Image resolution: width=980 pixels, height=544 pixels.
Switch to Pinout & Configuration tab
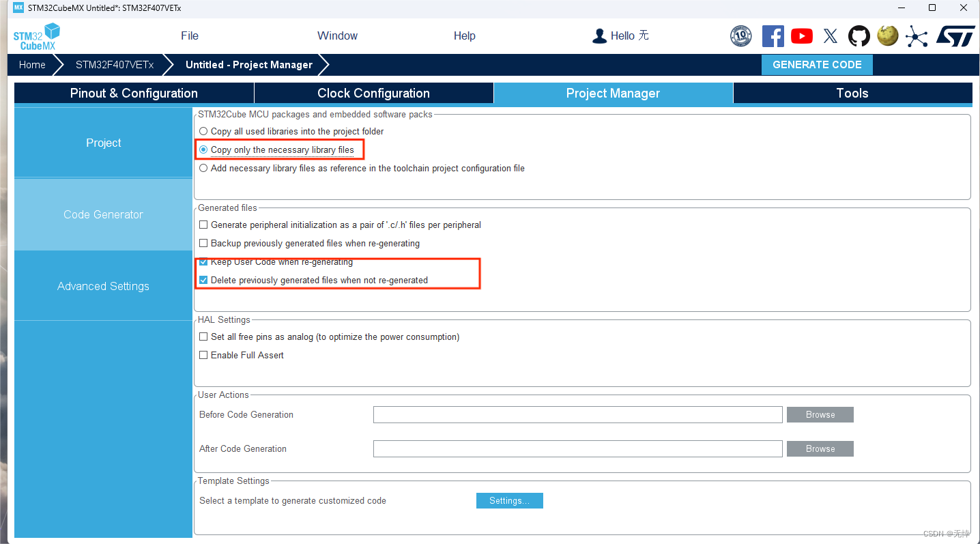[x=134, y=93]
